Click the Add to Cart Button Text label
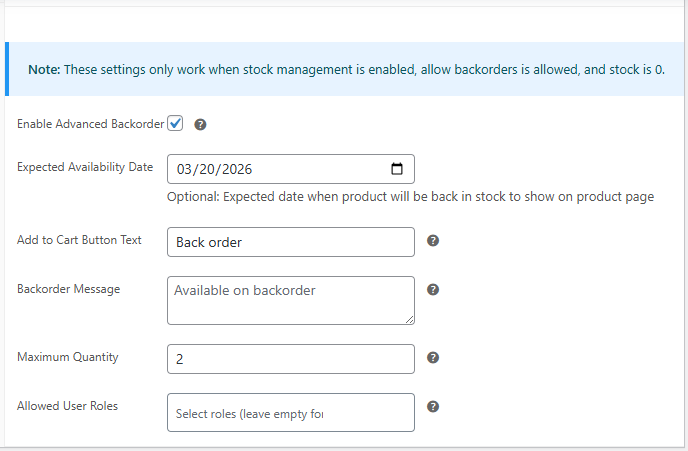Viewport: 688px width, 451px height. tap(79, 240)
